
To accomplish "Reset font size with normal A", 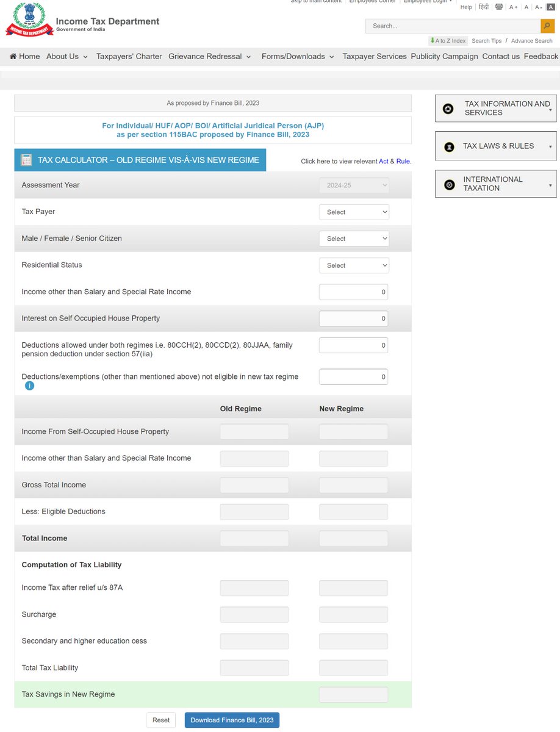I will (526, 7).
